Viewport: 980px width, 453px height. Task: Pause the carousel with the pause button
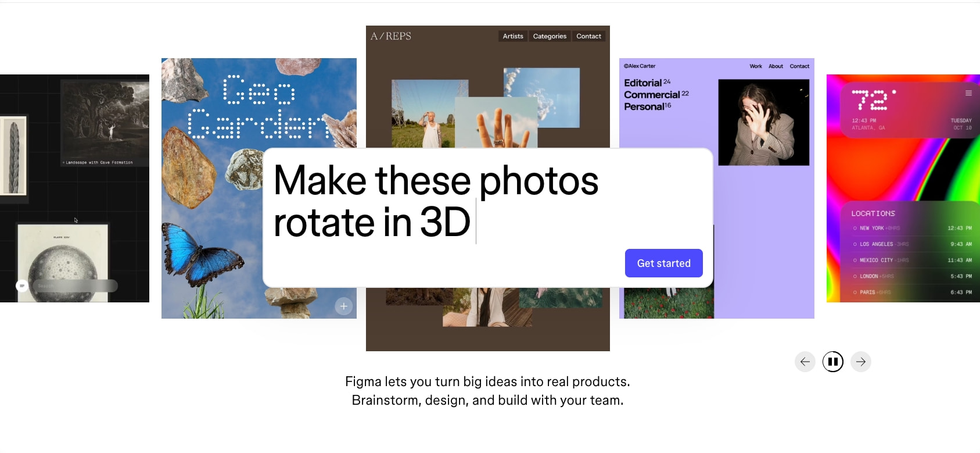pyautogui.click(x=832, y=362)
